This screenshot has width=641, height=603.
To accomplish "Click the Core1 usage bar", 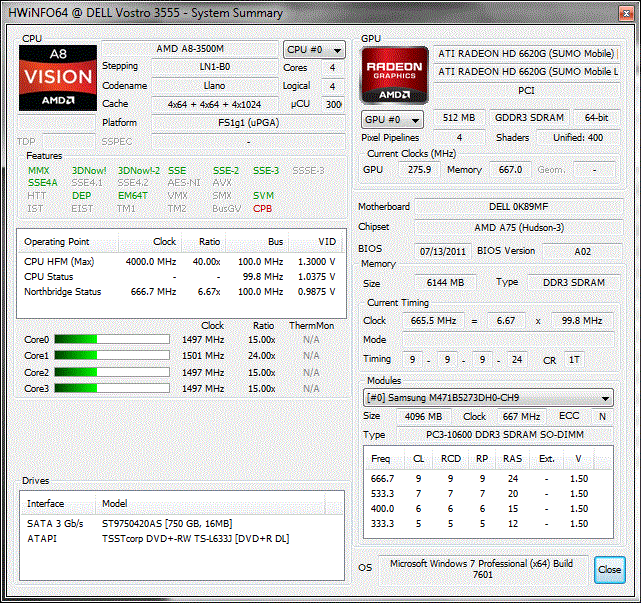I will click(112, 355).
